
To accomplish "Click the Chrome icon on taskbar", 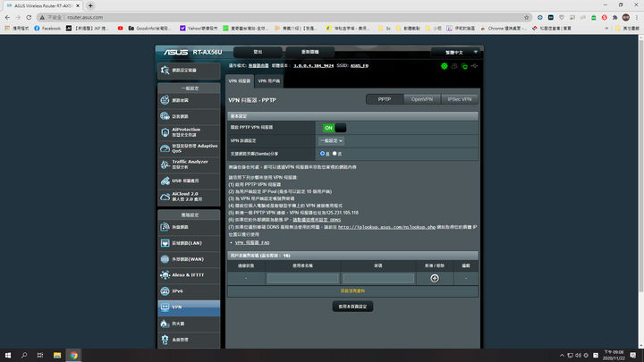I will pos(73,355).
